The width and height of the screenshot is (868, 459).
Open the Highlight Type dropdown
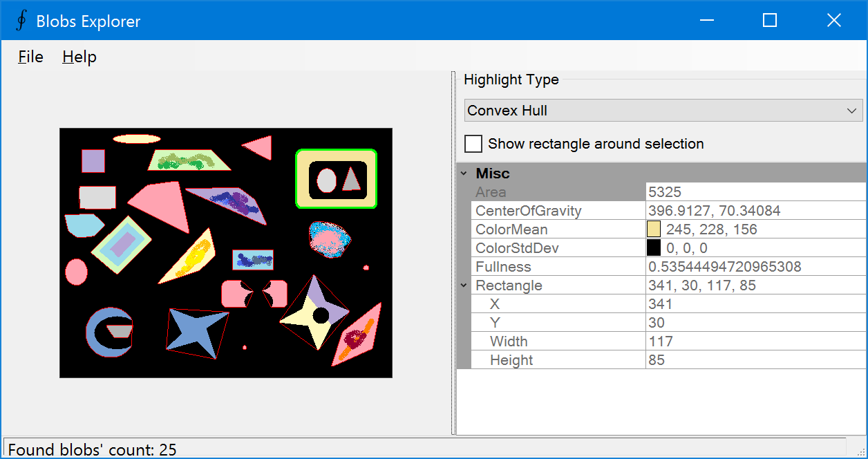tap(853, 110)
